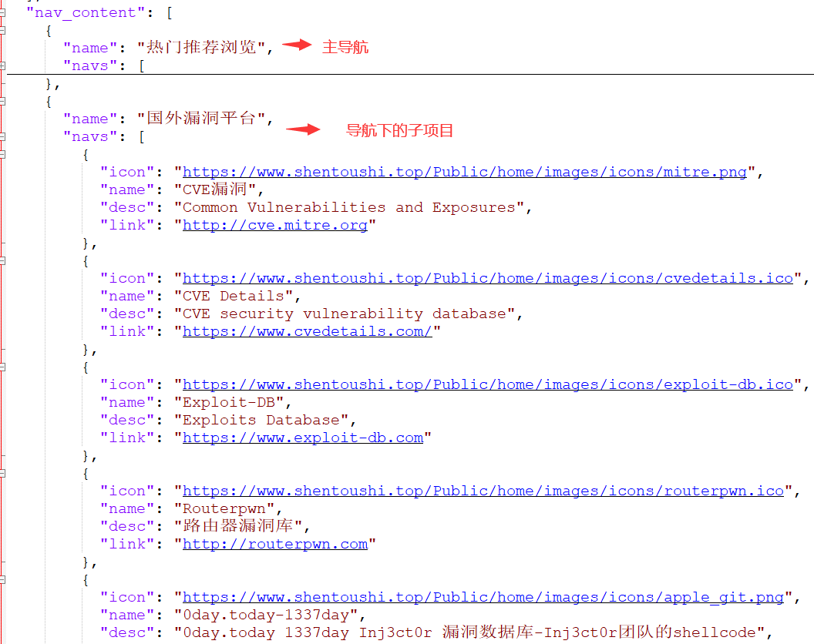
Task: Follow the http://routerpwn.com link
Action: pos(275,545)
